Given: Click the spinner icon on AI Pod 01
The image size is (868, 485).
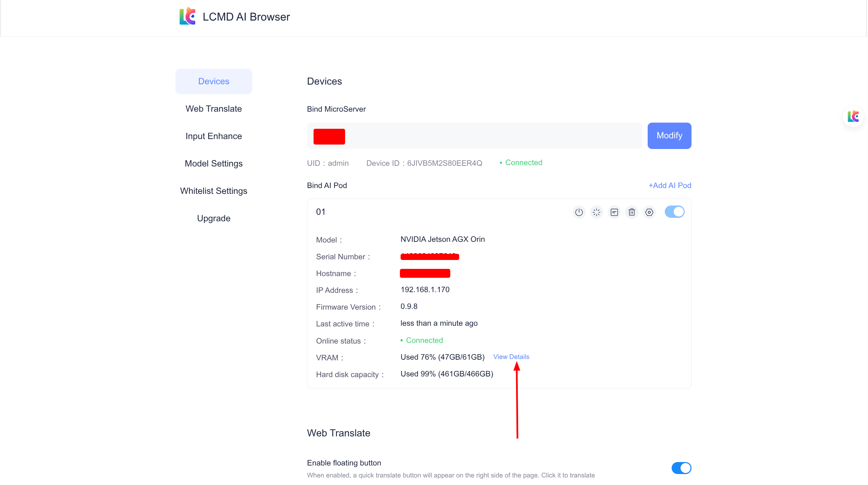Looking at the screenshot, I should coord(596,212).
